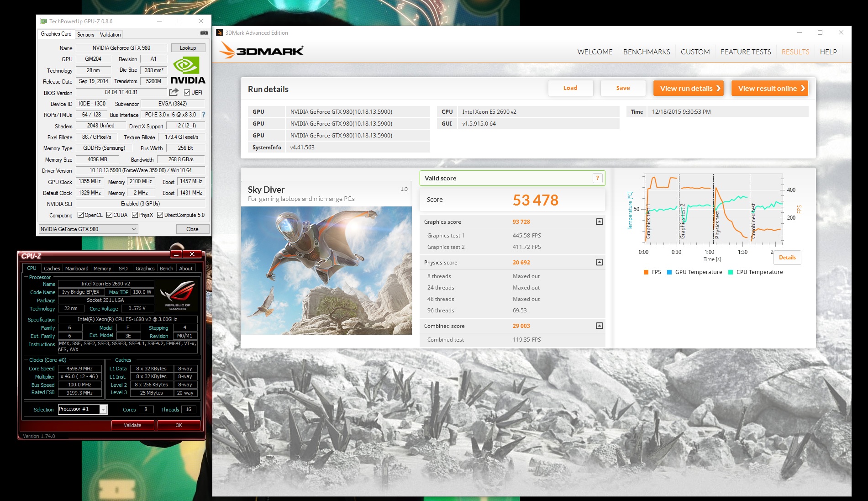
Task: Collapse the Combined score section
Action: pyautogui.click(x=600, y=326)
